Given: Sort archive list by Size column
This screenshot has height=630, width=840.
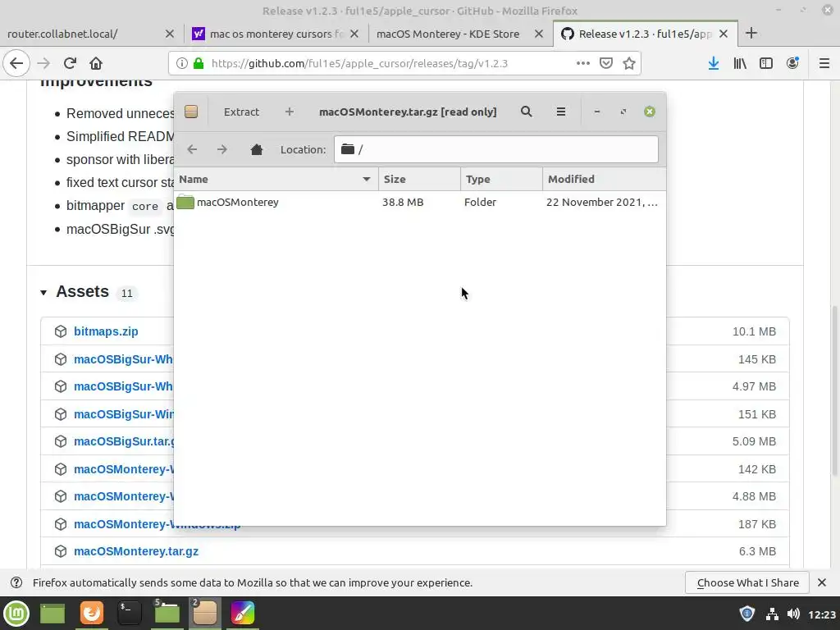Looking at the screenshot, I should pyautogui.click(x=419, y=179).
